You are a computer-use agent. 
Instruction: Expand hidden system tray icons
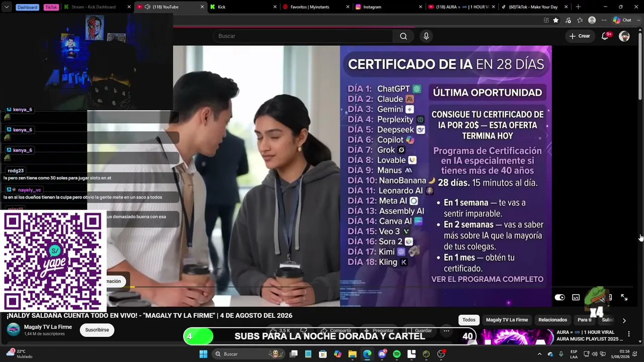539,354
